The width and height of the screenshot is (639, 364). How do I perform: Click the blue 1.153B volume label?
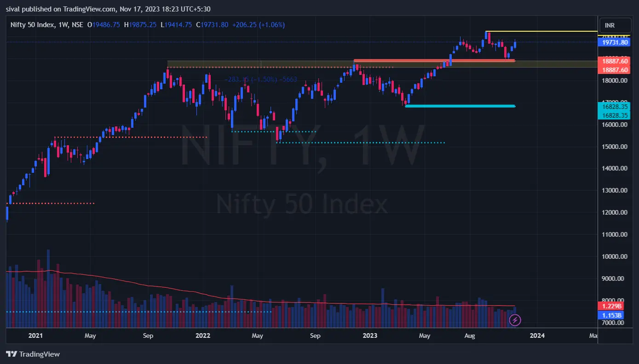point(611,315)
